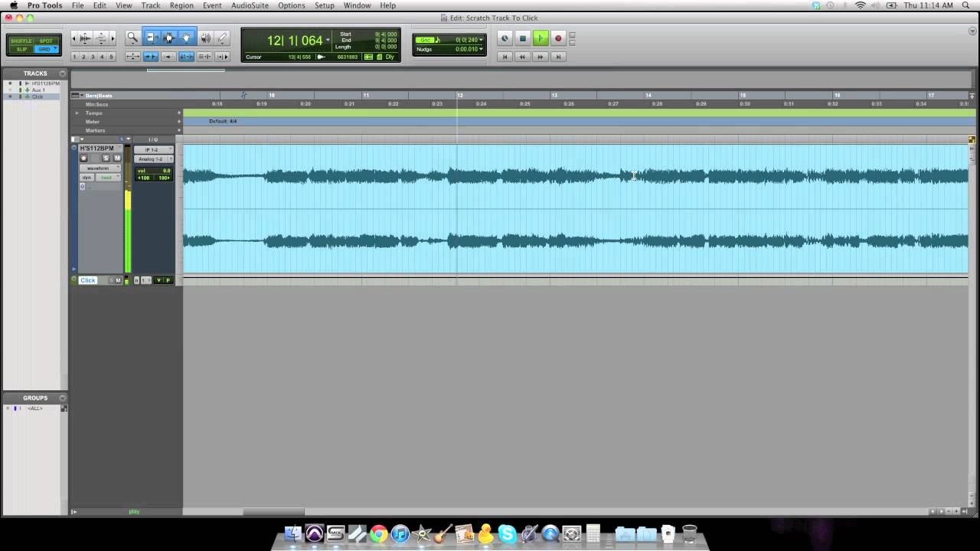Open Skype from the Dock

507,533
